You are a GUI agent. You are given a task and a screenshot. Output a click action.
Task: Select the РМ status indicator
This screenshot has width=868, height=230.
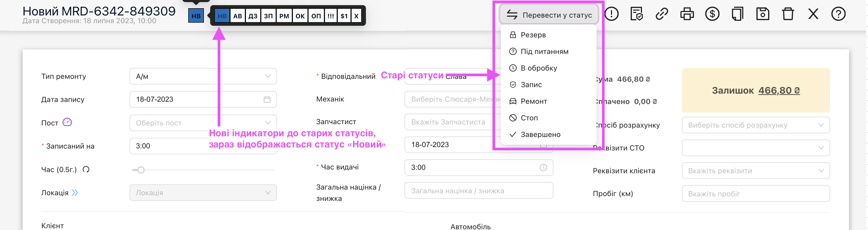(284, 16)
